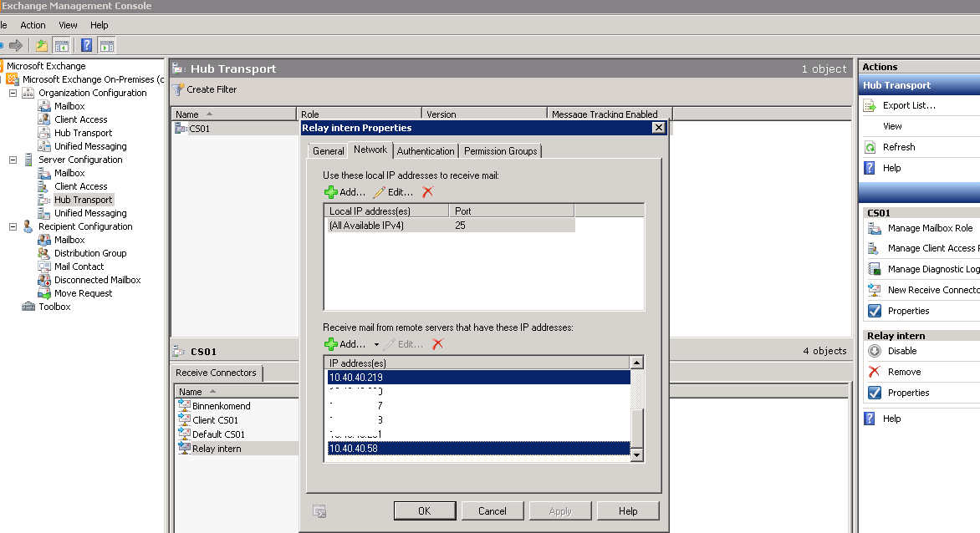980x533 pixels.
Task: Click the Apply button
Action: [x=560, y=511]
